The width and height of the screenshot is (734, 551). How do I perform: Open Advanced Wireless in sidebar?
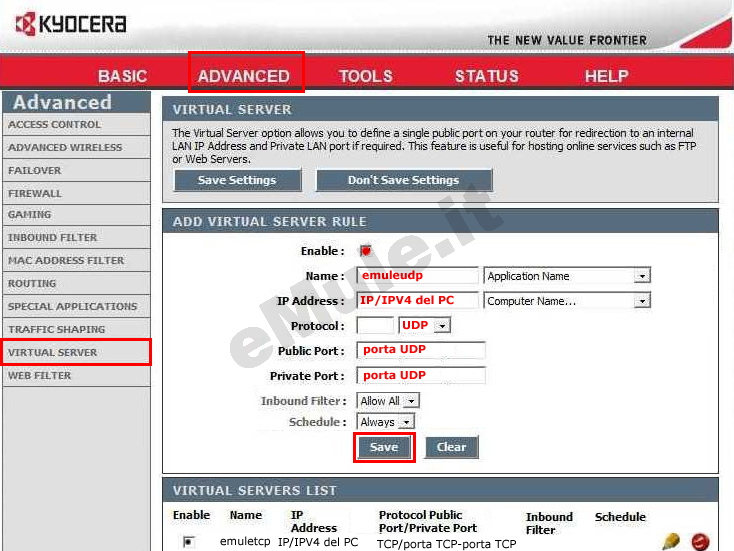(76, 147)
